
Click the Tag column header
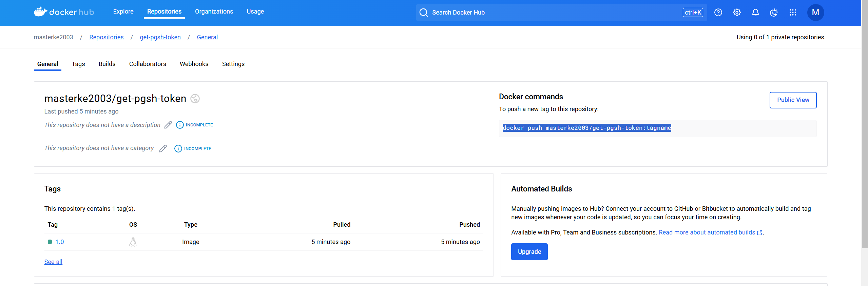tap(53, 225)
